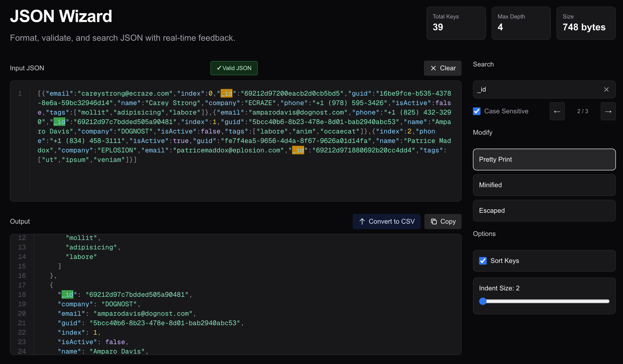Screen dimensions: 623x364
Task: Click the Valid JSON status badge
Action: coord(234,68)
